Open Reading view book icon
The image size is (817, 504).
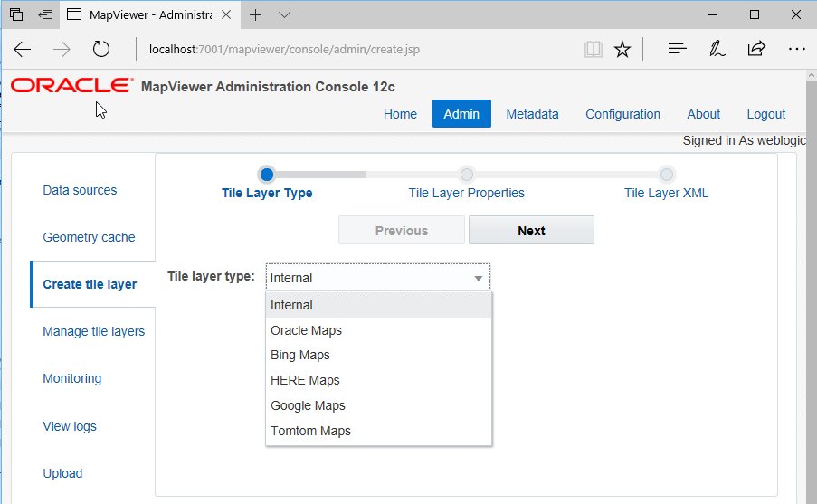pos(593,50)
